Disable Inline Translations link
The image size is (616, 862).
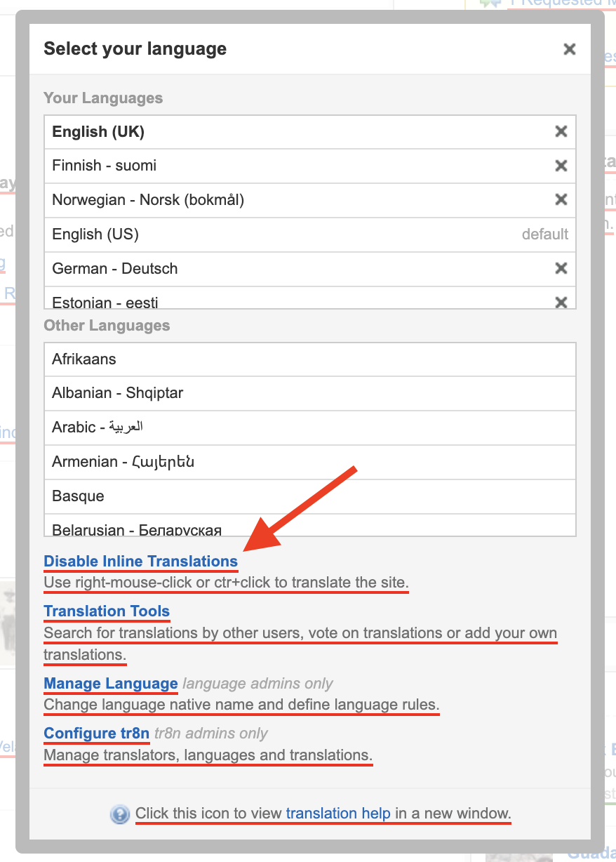(x=140, y=562)
